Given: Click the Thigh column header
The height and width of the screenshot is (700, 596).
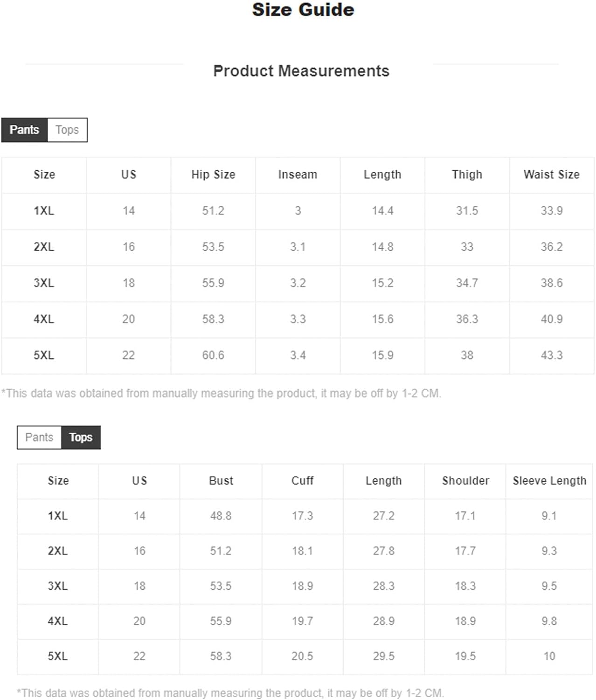Looking at the screenshot, I should tap(467, 175).
